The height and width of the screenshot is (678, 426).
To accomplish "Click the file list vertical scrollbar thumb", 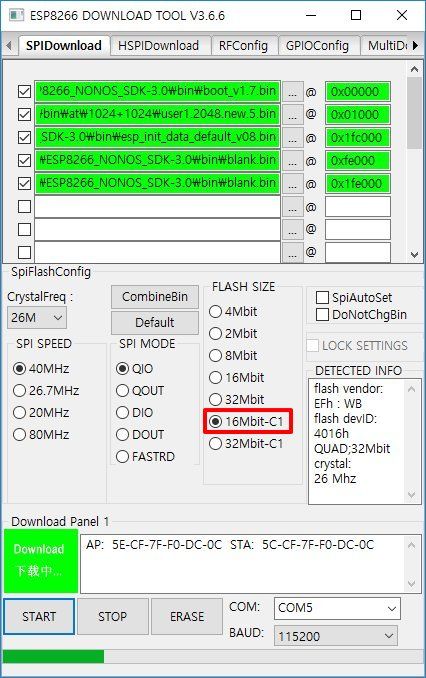I will 414,113.
